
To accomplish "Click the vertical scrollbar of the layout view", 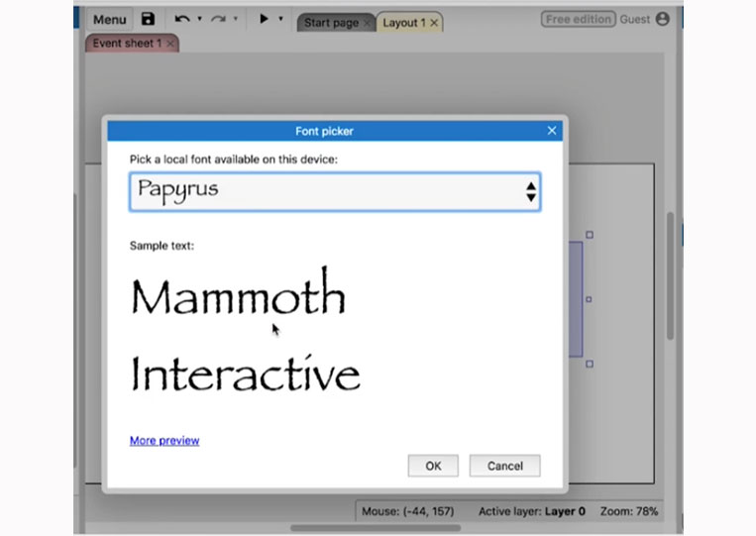I will 670,275.
